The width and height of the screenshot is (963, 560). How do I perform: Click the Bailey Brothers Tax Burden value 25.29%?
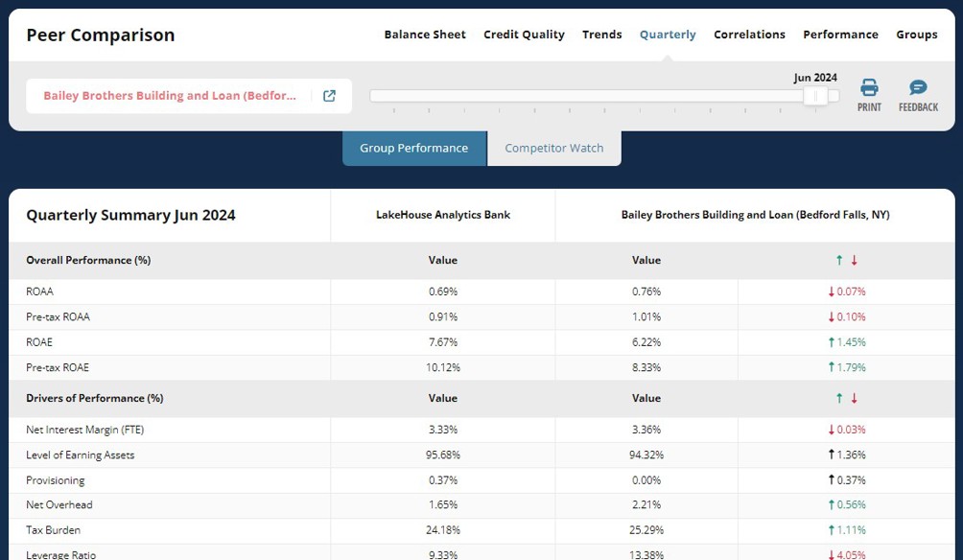tap(646, 530)
